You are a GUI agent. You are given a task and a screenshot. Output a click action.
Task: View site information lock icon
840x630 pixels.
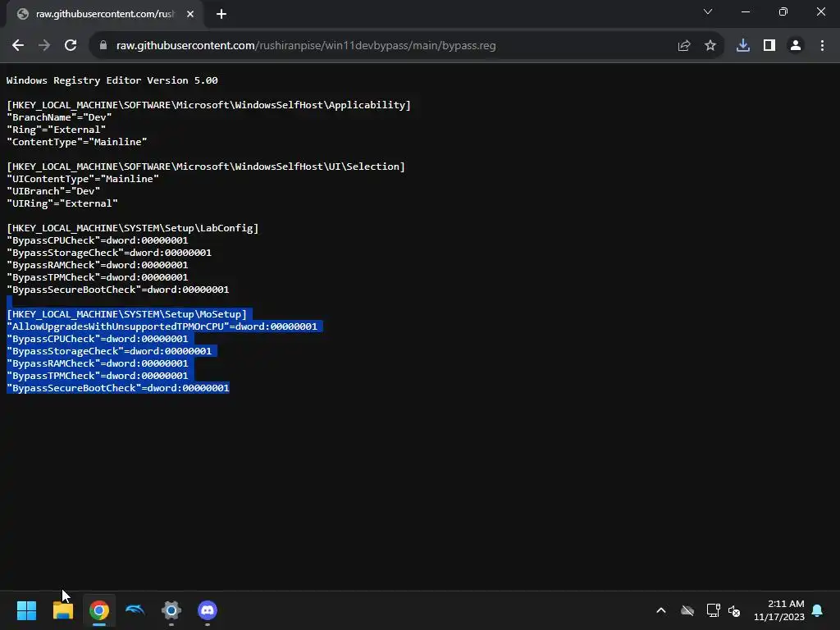(103, 46)
